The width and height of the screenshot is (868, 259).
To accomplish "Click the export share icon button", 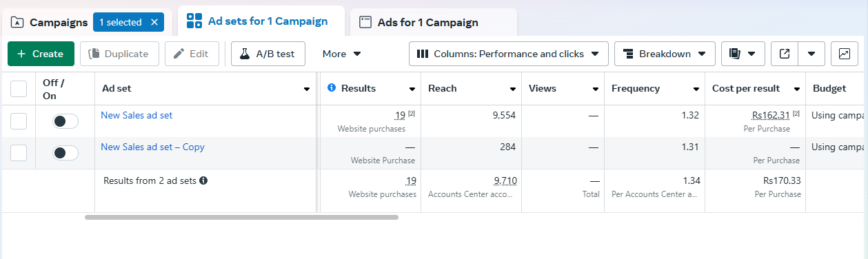I will pos(785,54).
